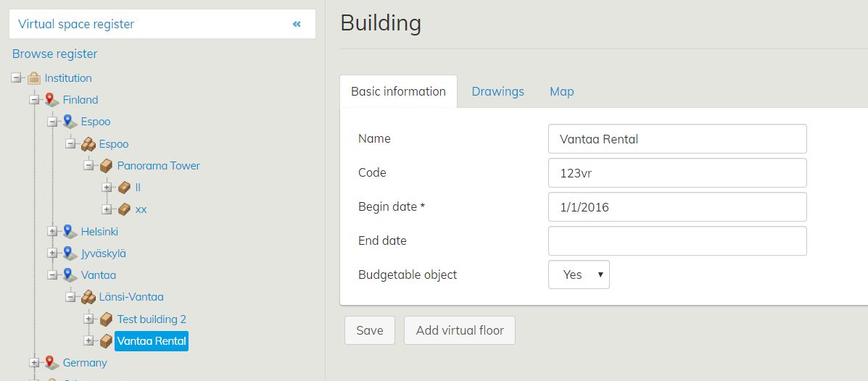Click the Institution briefcase icon

point(34,78)
